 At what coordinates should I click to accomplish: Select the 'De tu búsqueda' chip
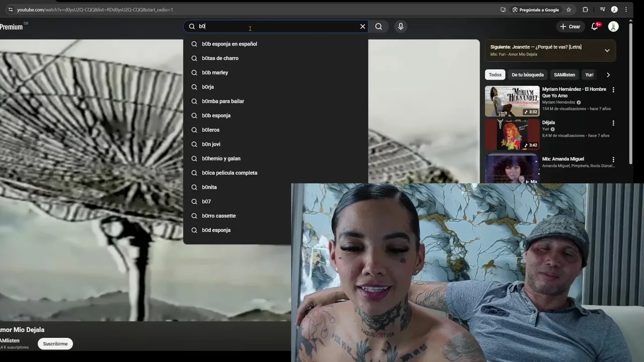pos(527,75)
